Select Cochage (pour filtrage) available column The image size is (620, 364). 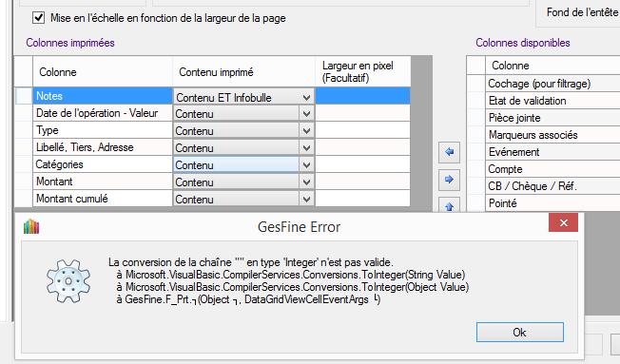point(552,84)
